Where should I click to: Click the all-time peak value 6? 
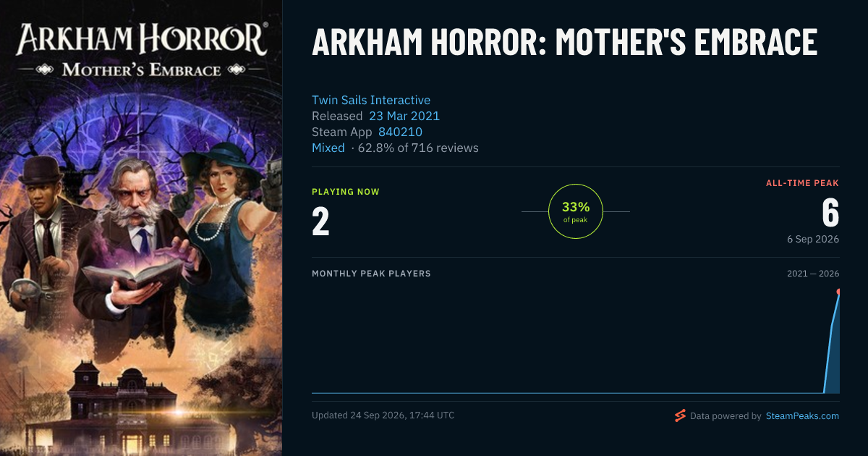[830, 214]
